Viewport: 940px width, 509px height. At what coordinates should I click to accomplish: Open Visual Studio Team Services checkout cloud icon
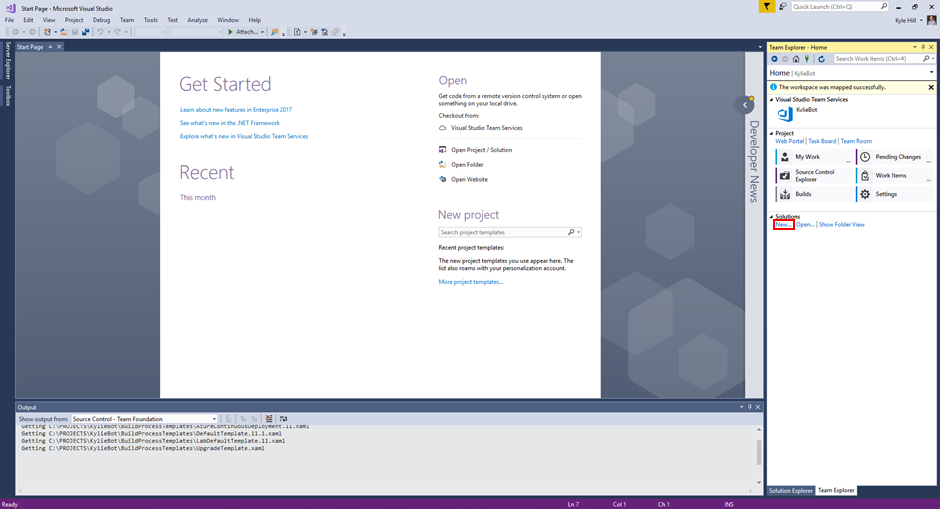point(442,128)
